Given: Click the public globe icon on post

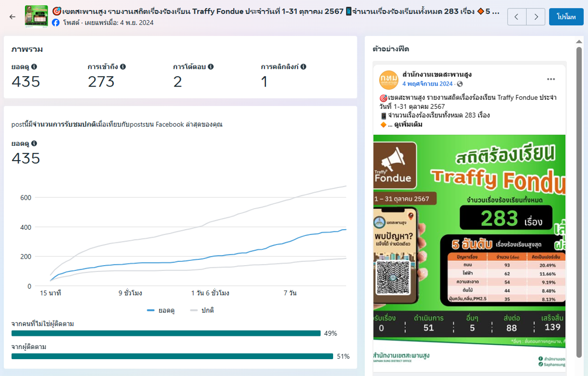Looking at the screenshot, I should pyautogui.click(x=460, y=84).
